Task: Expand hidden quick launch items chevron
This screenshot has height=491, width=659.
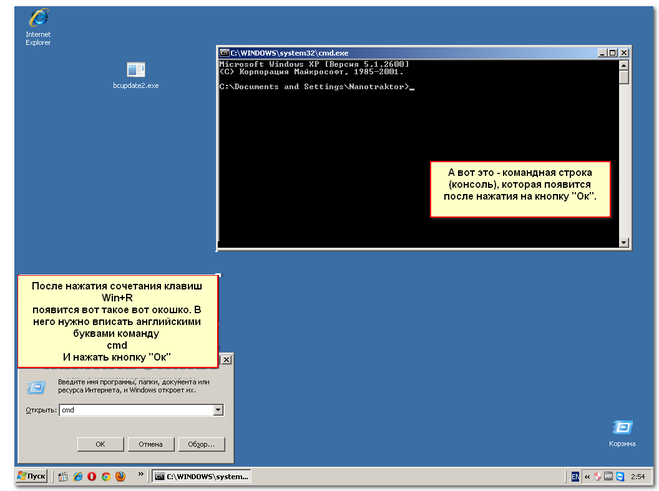Action: 140,475
